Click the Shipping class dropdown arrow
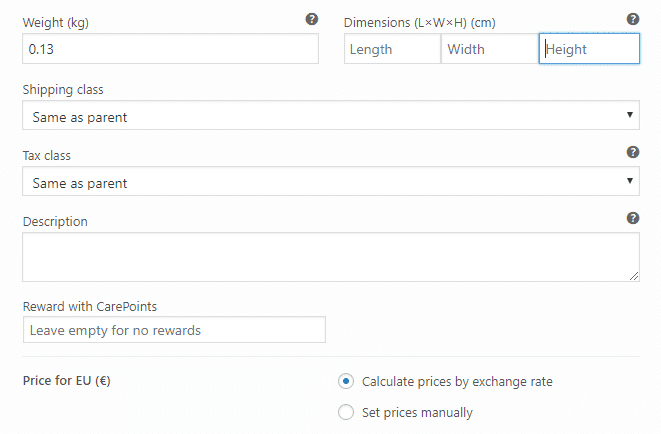661x434 pixels. [630, 115]
